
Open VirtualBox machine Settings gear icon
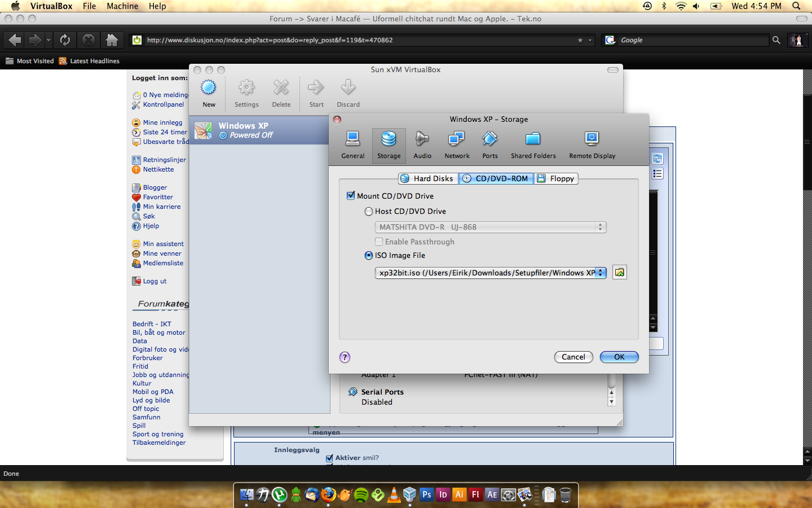(246, 87)
